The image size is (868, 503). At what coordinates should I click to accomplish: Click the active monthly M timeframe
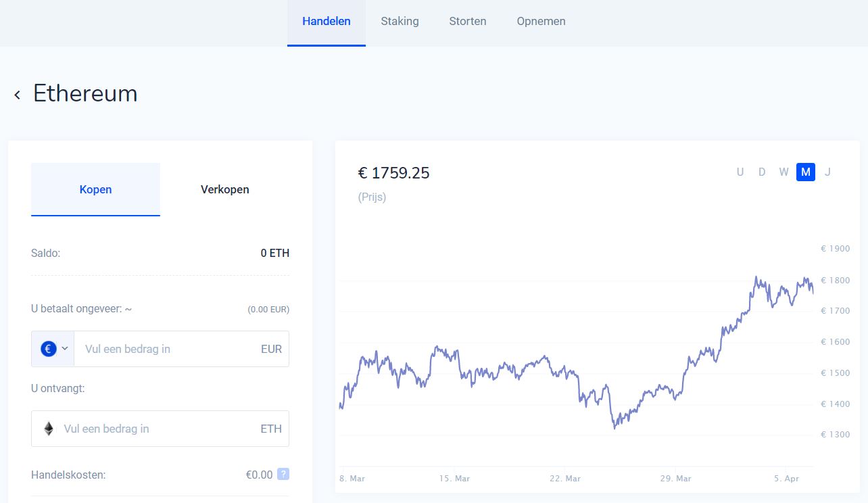tap(805, 172)
